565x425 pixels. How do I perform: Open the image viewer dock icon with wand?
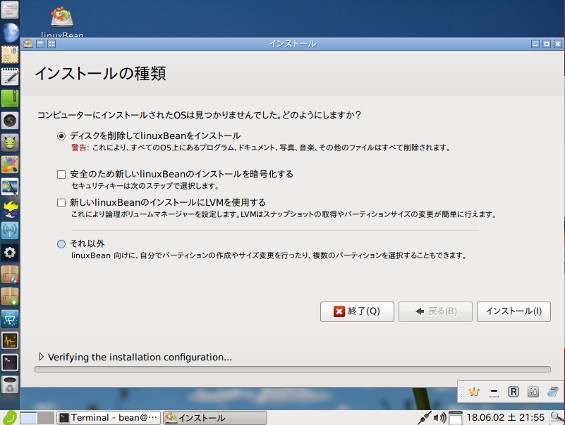pyautogui.click(x=10, y=186)
